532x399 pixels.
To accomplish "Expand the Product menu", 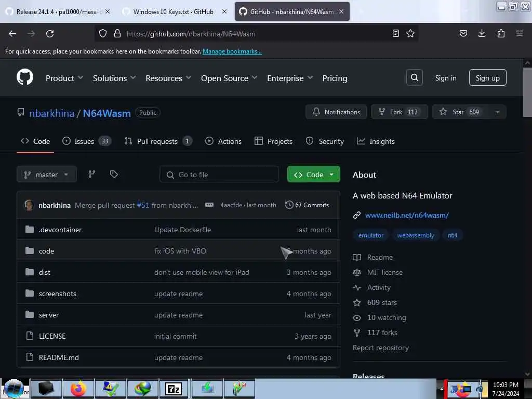I will [64, 78].
